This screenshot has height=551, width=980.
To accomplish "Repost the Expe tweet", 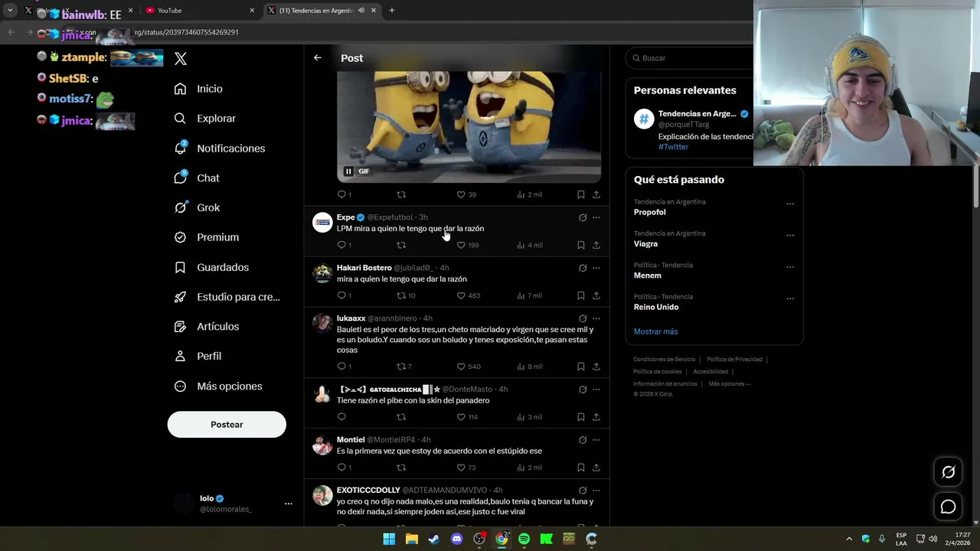I will coord(401,245).
